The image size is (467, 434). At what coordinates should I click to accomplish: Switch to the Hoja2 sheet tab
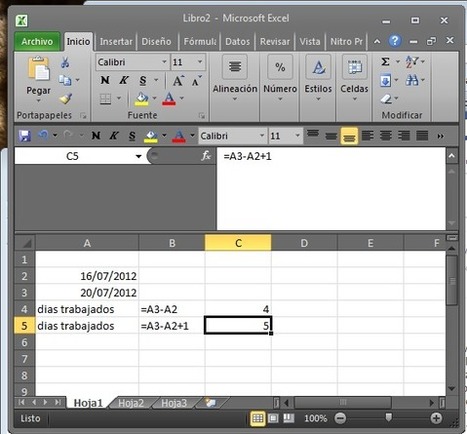point(131,403)
